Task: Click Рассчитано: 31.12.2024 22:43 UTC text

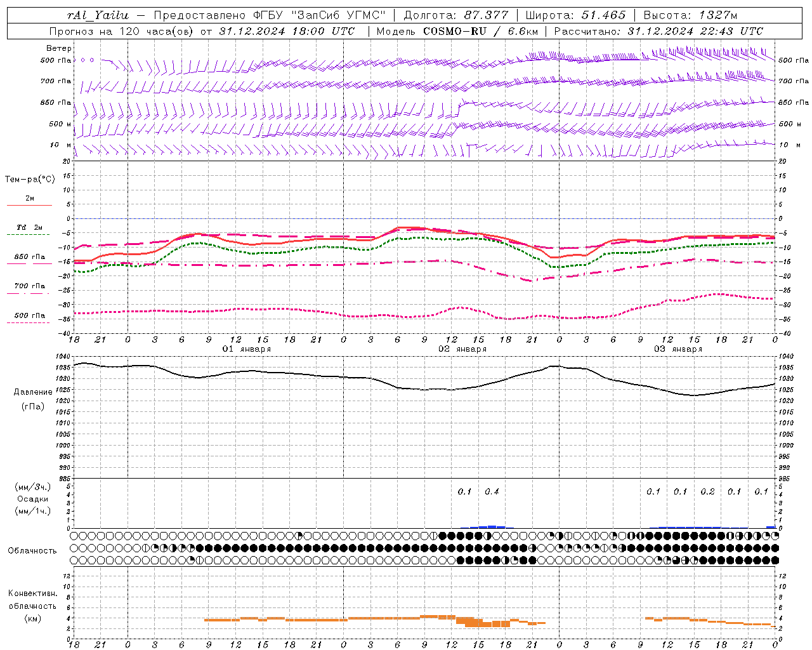Action: (658, 31)
